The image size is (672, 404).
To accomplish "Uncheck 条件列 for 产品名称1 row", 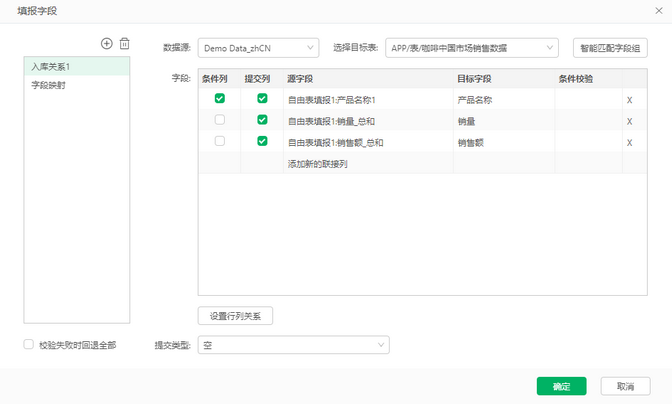I will 220,99.
